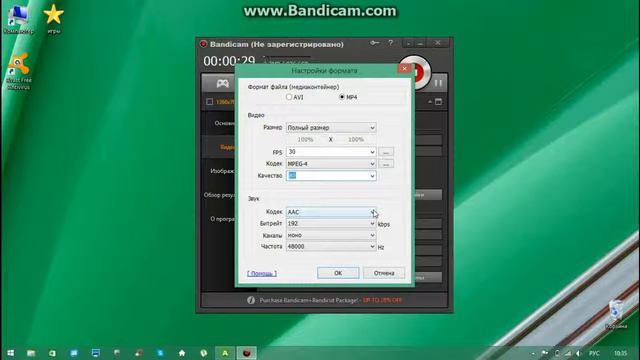Open the video Размер dropdown
640x360 pixels.
tap(331, 128)
